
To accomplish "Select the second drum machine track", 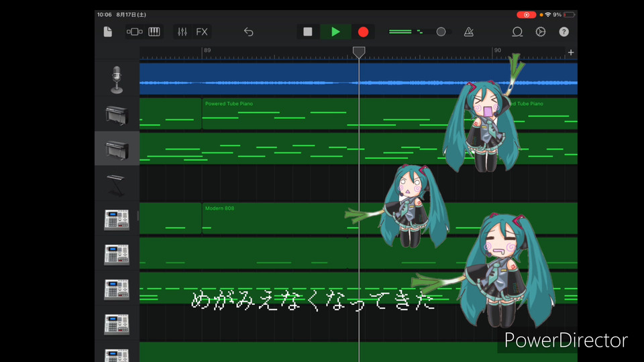I will [x=117, y=254].
